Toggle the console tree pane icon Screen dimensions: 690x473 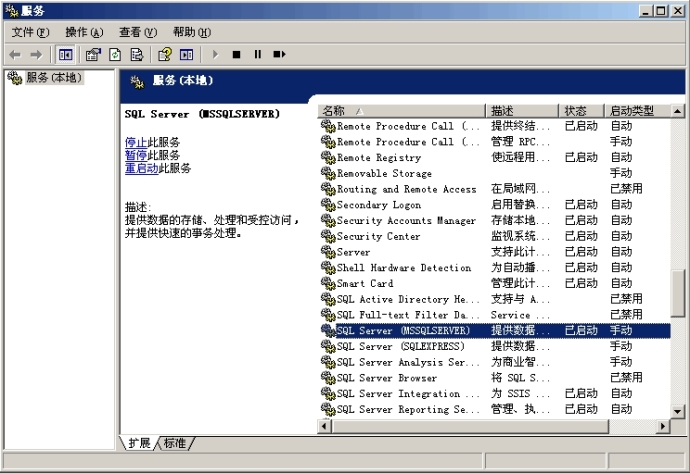[66, 55]
